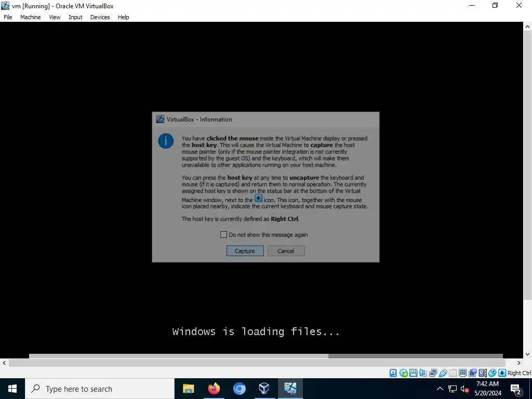This screenshot has width=532, height=399.
Task: Click the keyboard capture arrow icon
Action: (x=502, y=373)
